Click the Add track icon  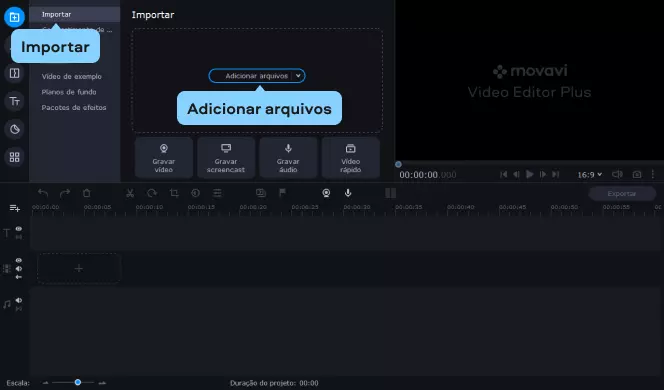(x=14, y=208)
